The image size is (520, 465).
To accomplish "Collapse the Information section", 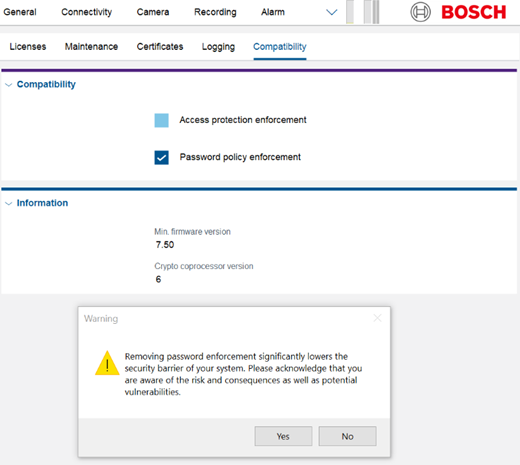I will click(x=9, y=203).
